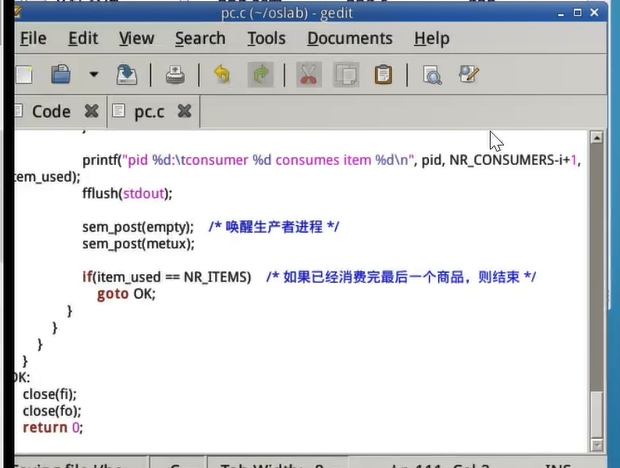Click on the printf line of code
Viewport: 620px width, 468px height.
pyautogui.click(x=331, y=160)
